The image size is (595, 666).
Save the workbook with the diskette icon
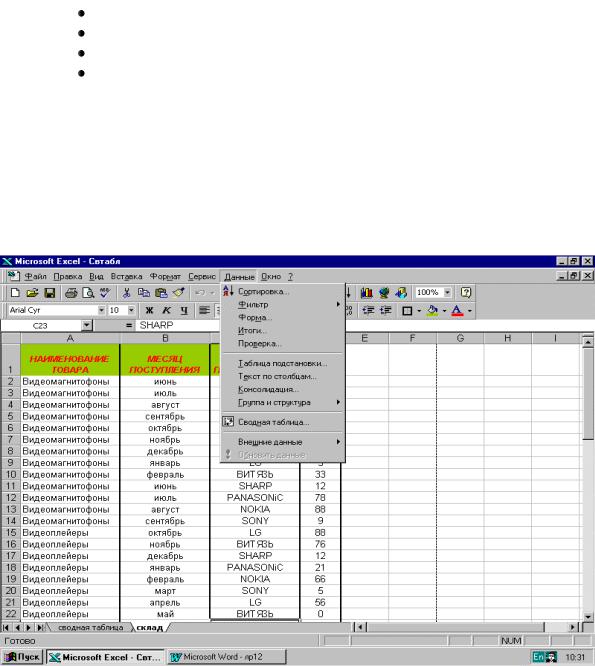tap(50, 293)
